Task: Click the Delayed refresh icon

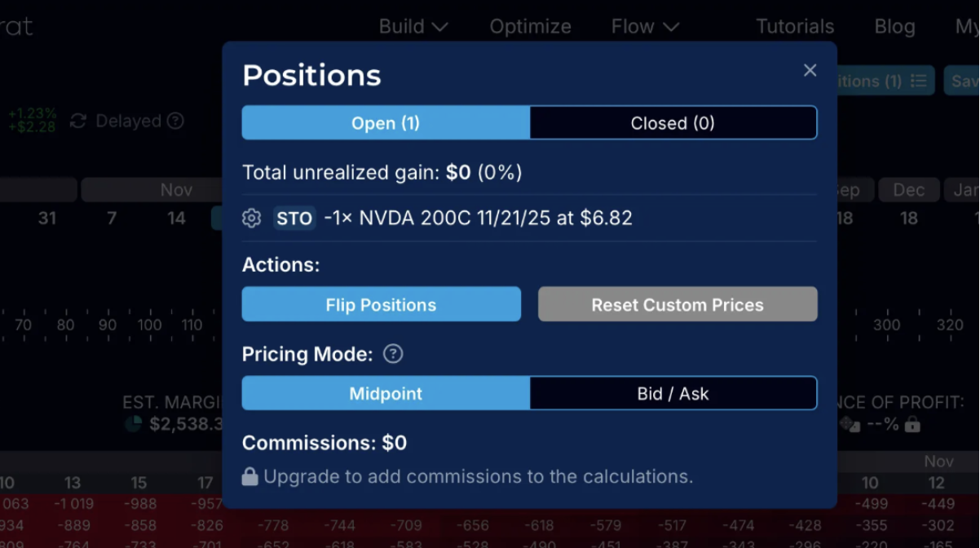Action: [78, 122]
